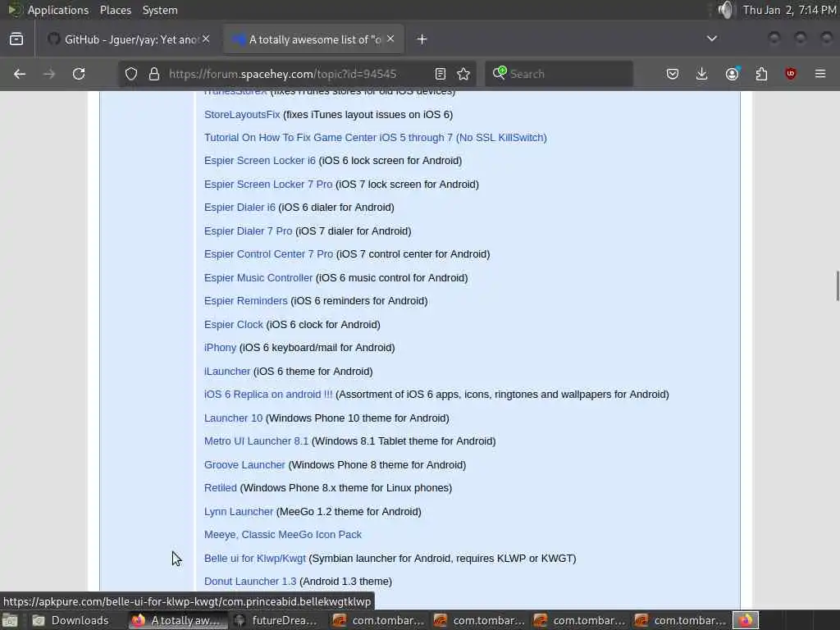Go back to the previous page
Screen dimensions: 840x630
20,74
